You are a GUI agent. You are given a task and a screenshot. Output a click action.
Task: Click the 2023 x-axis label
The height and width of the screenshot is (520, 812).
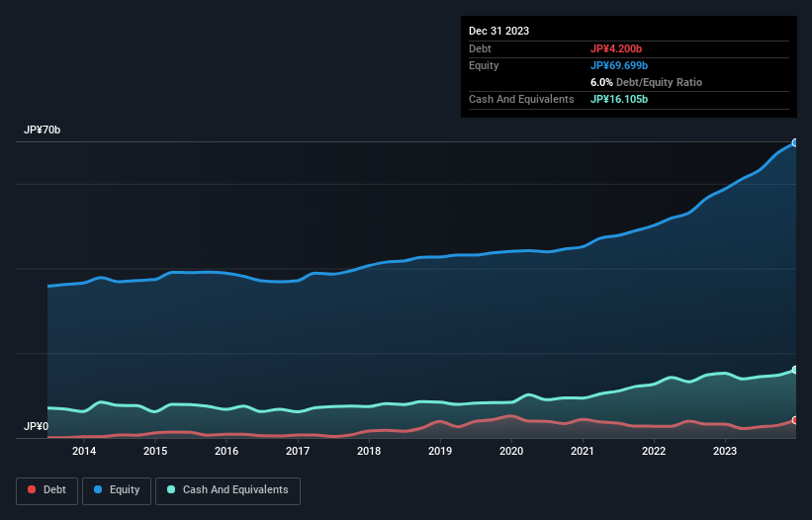pyautogui.click(x=725, y=451)
